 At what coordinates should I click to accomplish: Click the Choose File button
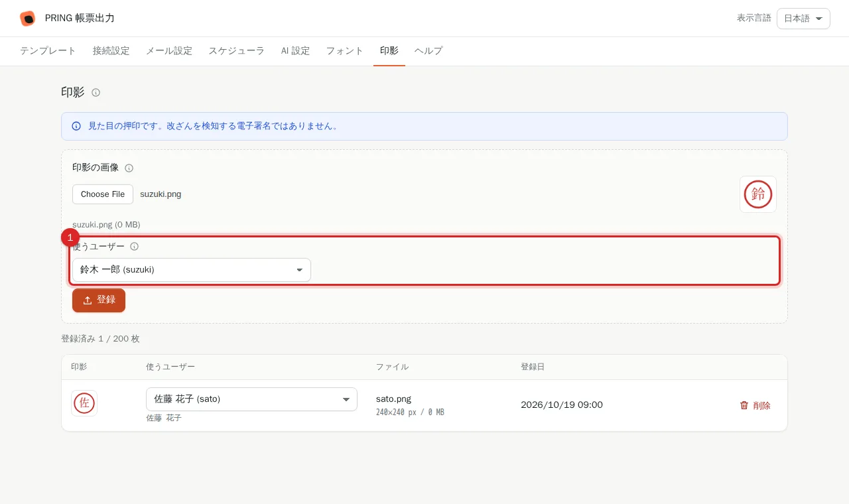(103, 194)
